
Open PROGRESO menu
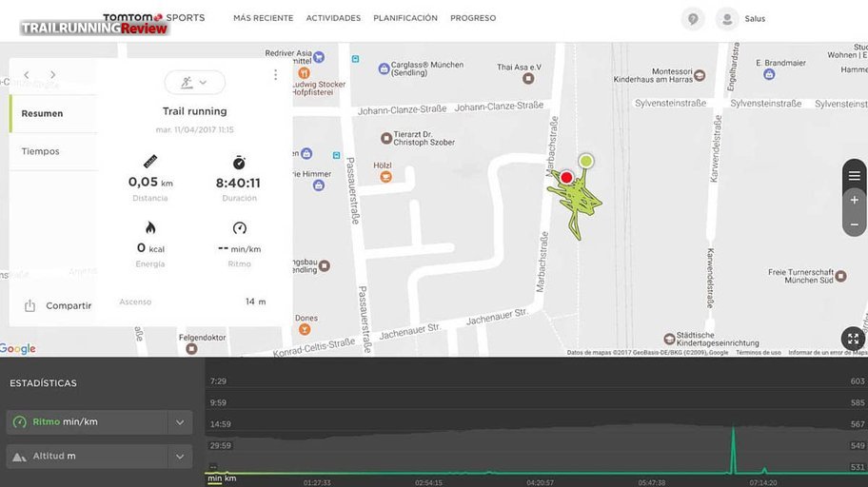click(473, 18)
